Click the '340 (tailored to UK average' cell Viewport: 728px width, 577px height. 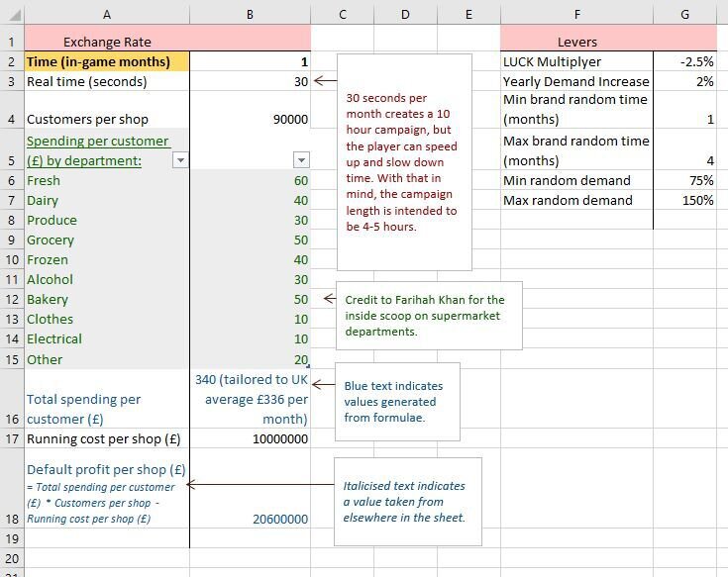point(251,399)
